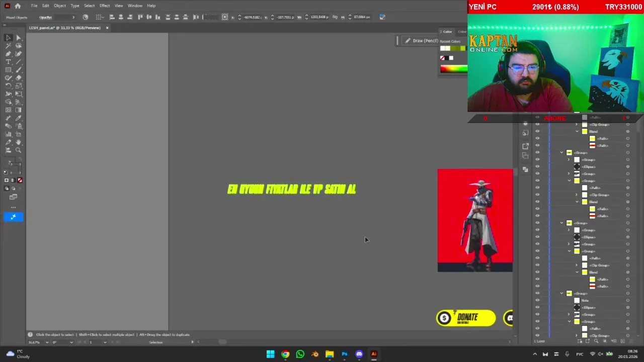Open the Color panel tab

447,32
